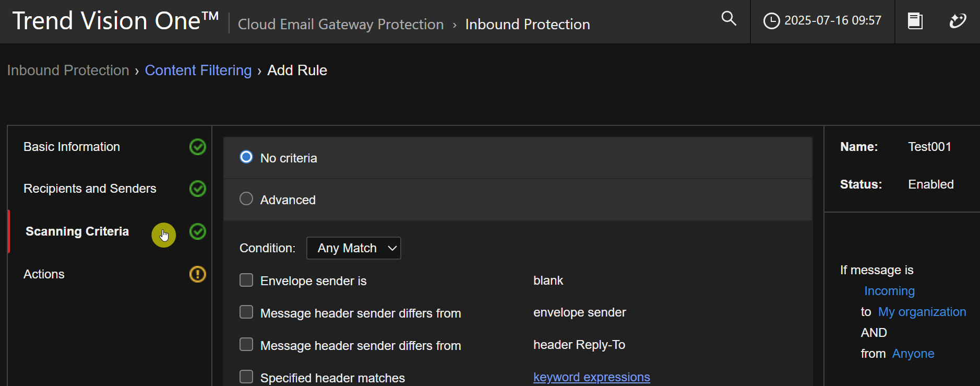The width and height of the screenshot is (980, 386).
Task: Open the documentation book icon
Action: (915, 21)
